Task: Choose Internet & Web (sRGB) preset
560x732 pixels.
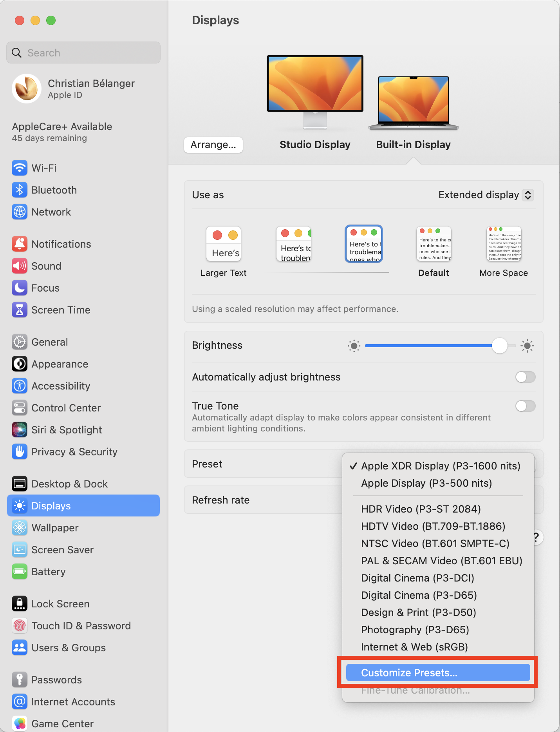Action: point(438,647)
